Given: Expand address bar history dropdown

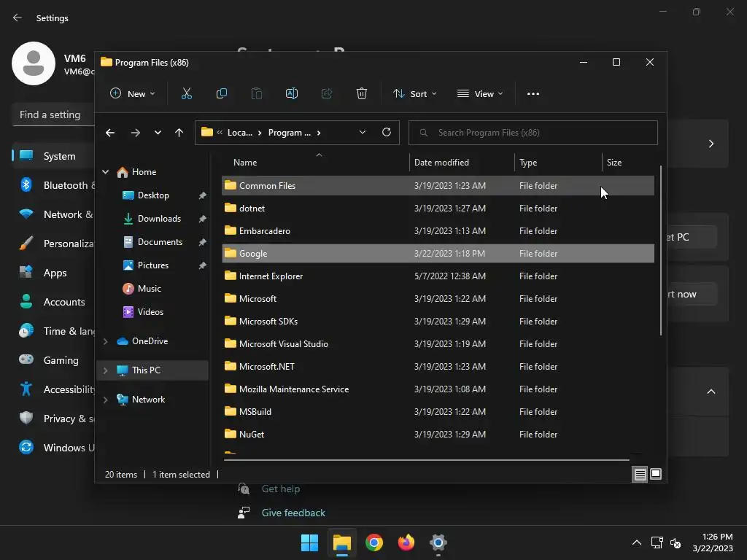Looking at the screenshot, I should pyautogui.click(x=363, y=133).
